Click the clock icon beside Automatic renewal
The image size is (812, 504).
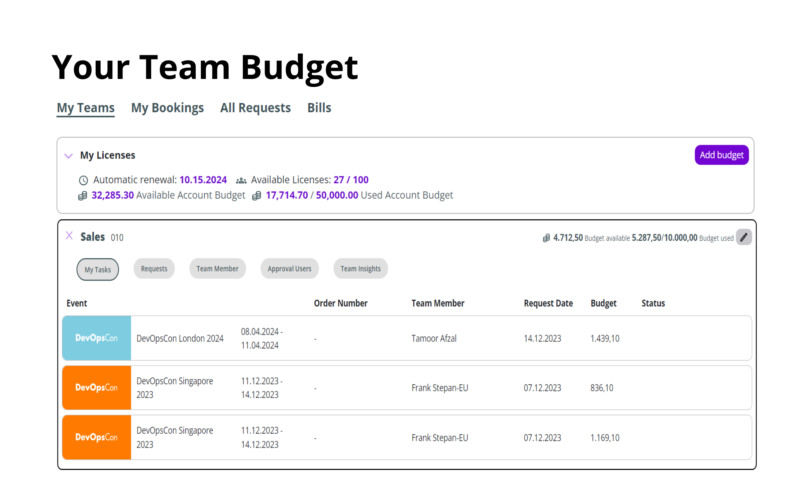[83, 180]
